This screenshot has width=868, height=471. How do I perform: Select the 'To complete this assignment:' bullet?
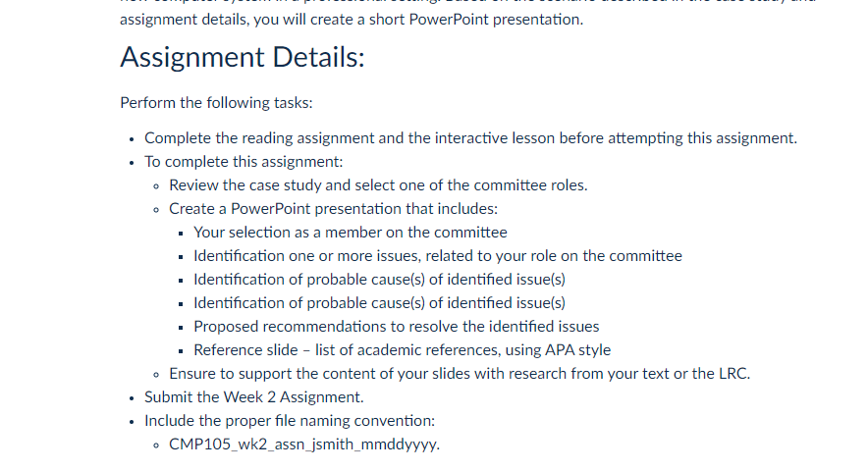coord(244,162)
